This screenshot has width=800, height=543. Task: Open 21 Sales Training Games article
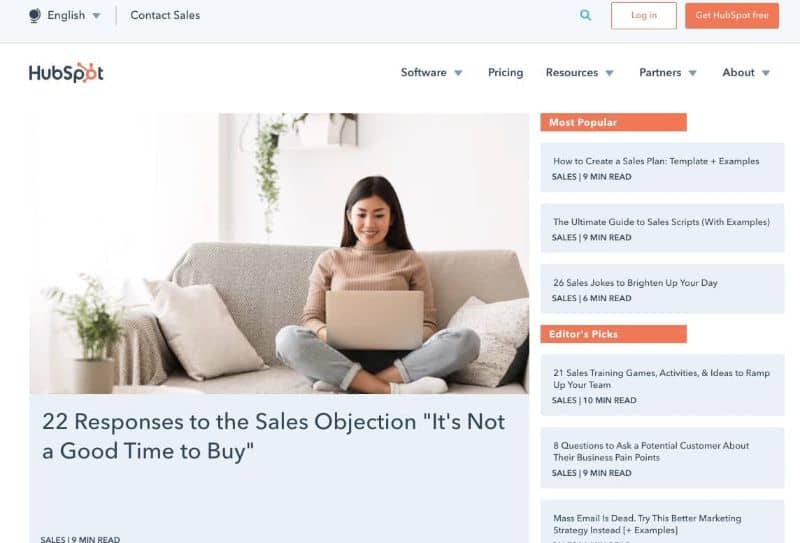pyautogui.click(x=661, y=379)
